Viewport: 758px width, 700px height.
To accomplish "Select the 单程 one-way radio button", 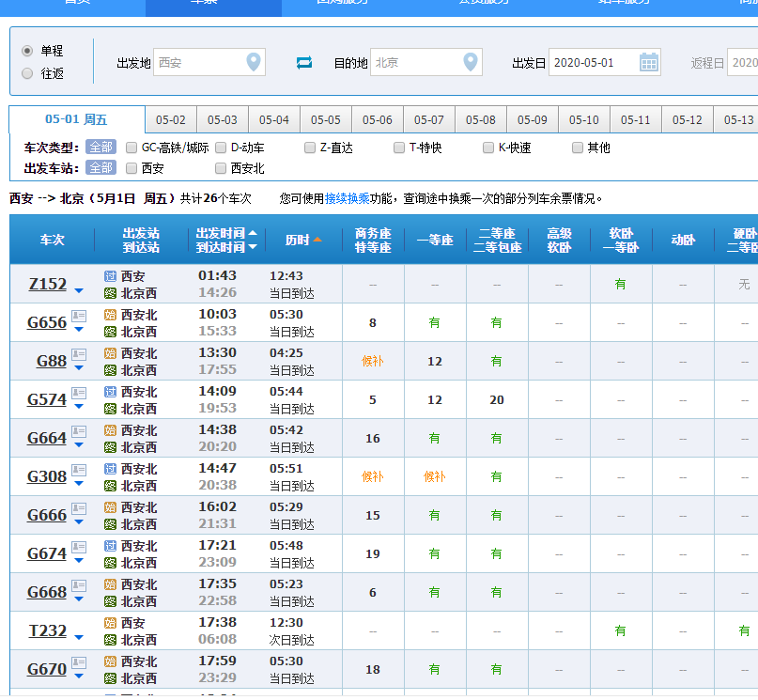I will pos(27,51).
